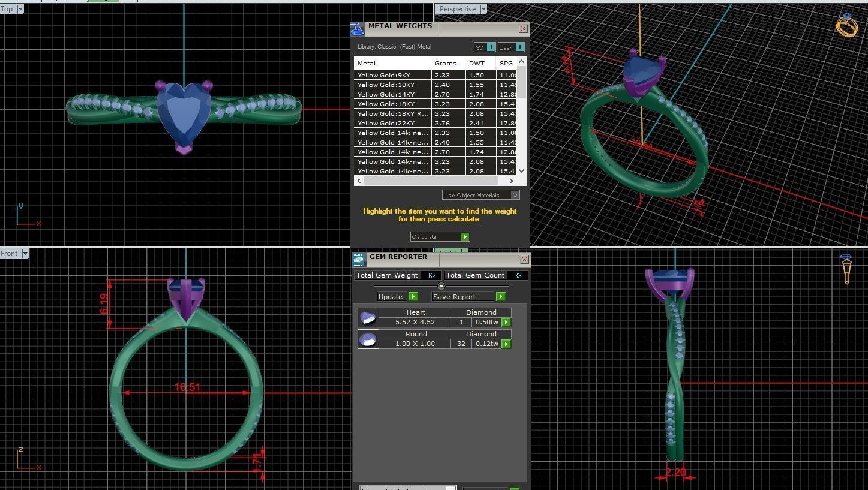The image size is (868, 490).
Task: Select the Yellow Gold:9KY row
Action: tap(435, 75)
